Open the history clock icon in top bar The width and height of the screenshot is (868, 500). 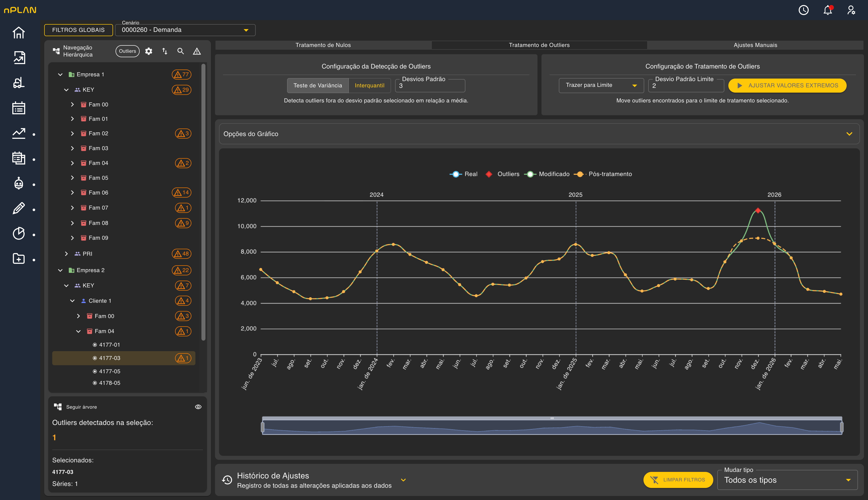pyautogui.click(x=803, y=10)
